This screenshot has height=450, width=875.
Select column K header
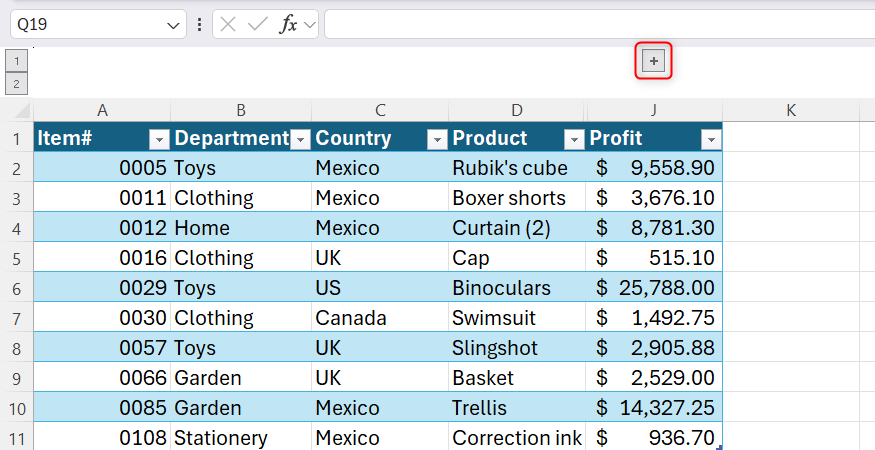point(791,110)
